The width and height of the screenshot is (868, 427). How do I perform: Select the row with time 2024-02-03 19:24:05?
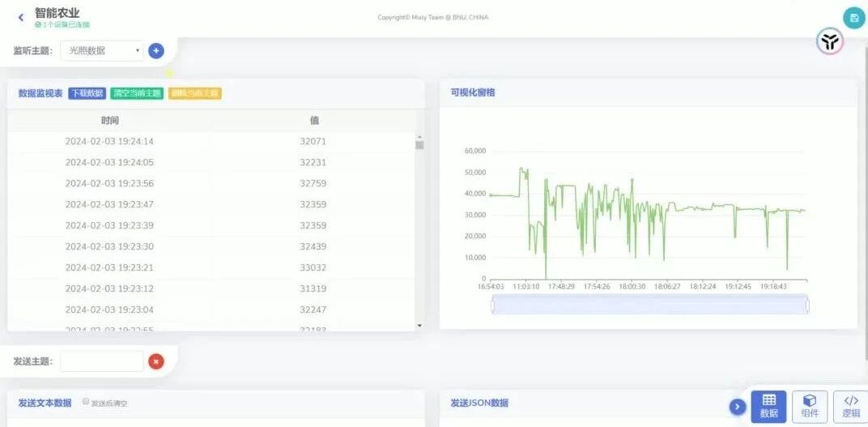[x=211, y=162]
